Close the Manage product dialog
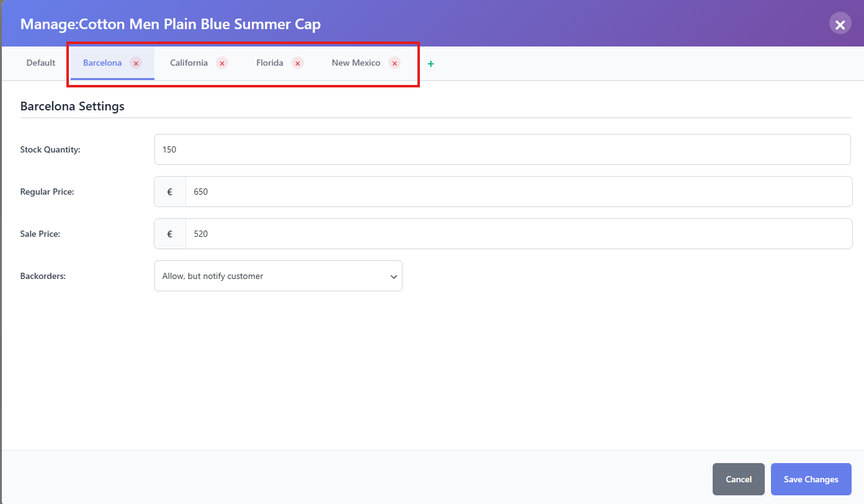The image size is (864, 504). (840, 24)
